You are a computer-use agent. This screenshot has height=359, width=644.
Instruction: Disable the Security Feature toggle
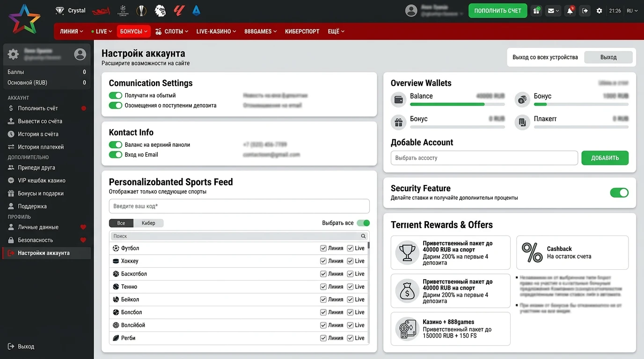tap(619, 193)
